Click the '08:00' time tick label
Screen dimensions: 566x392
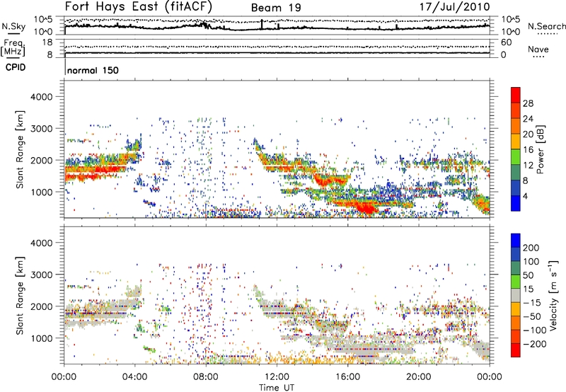click(206, 377)
